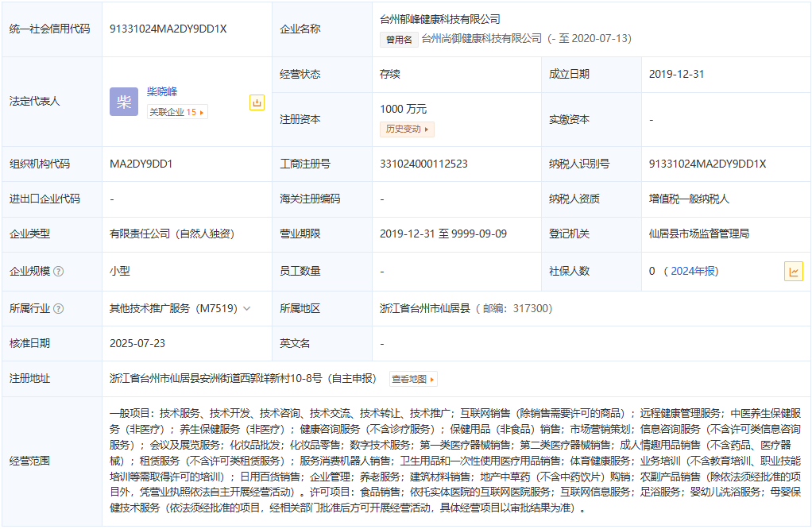This screenshot has height=529, width=812.
Task: Click 查看地图 button beside address
Action: 413,380
